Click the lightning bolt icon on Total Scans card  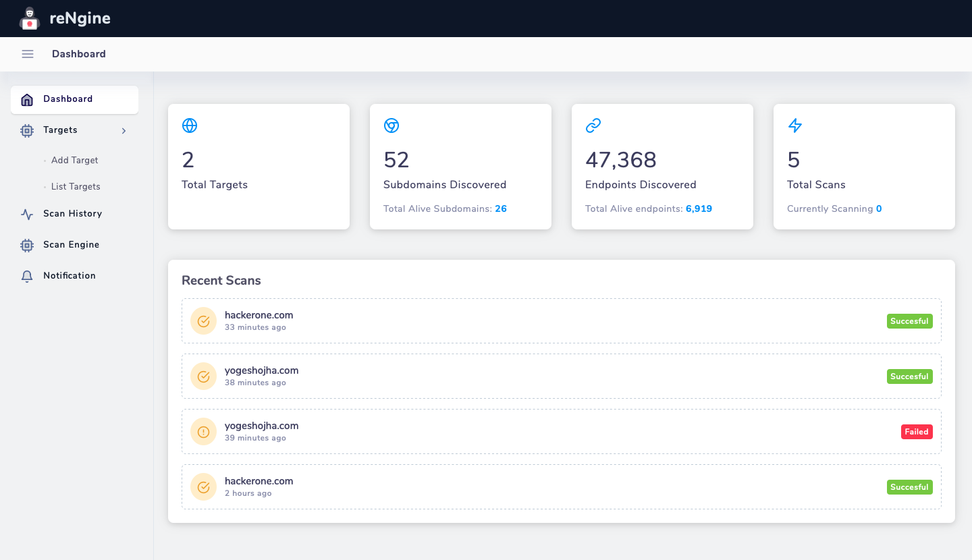click(x=795, y=125)
